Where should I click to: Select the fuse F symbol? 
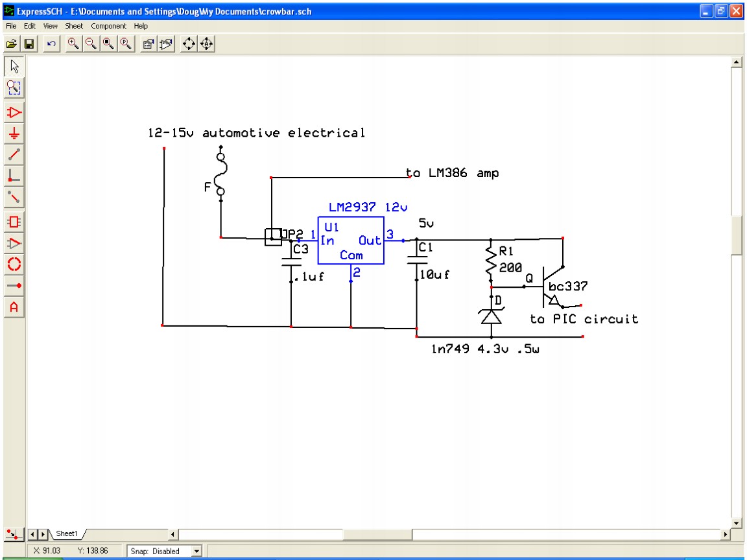220,173
